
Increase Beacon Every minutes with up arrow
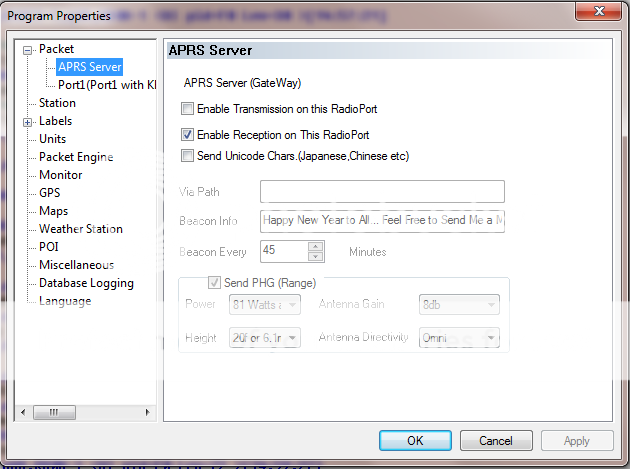click(x=316, y=246)
